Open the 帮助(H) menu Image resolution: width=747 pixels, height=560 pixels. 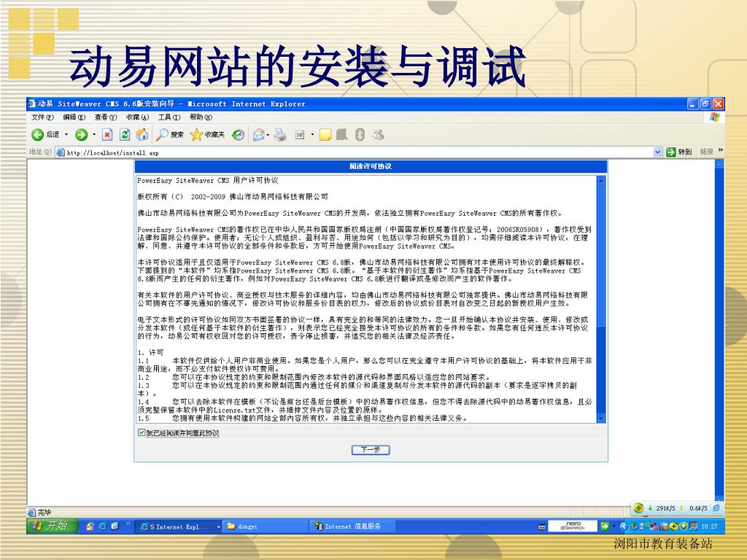pos(201,117)
